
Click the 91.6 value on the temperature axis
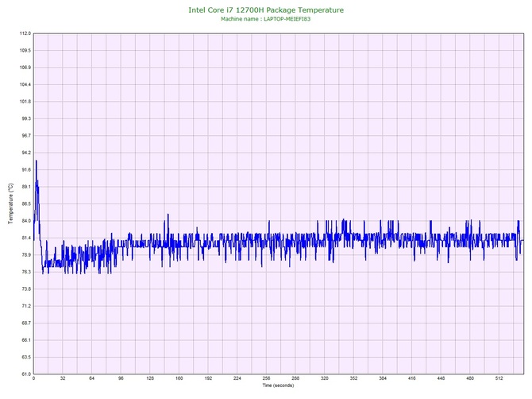click(x=25, y=169)
